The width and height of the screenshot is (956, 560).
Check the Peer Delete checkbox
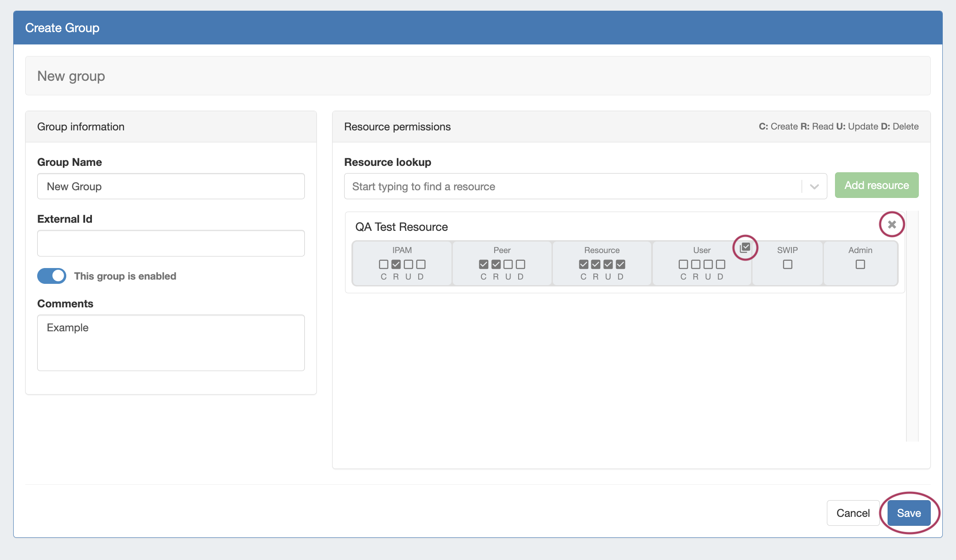(520, 265)
